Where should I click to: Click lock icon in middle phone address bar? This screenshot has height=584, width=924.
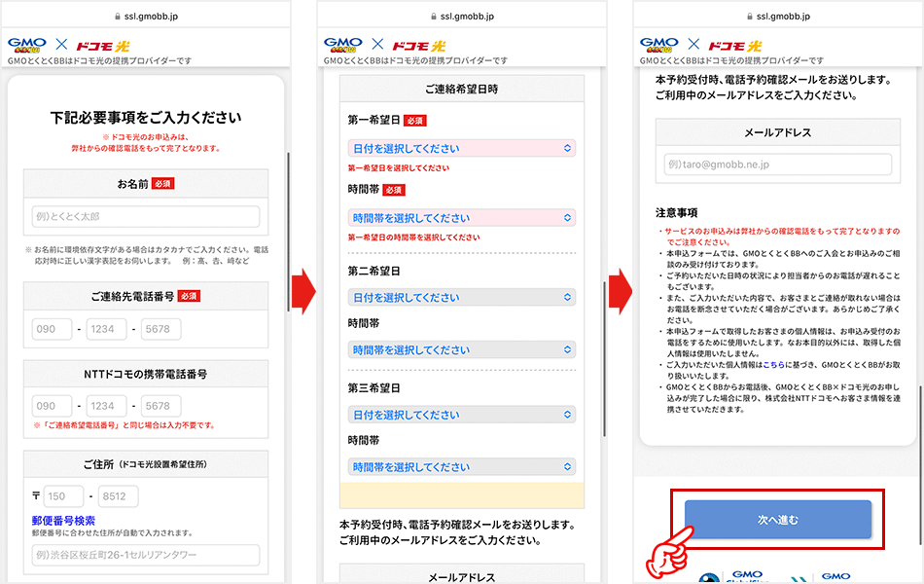[x=434, y=17]
